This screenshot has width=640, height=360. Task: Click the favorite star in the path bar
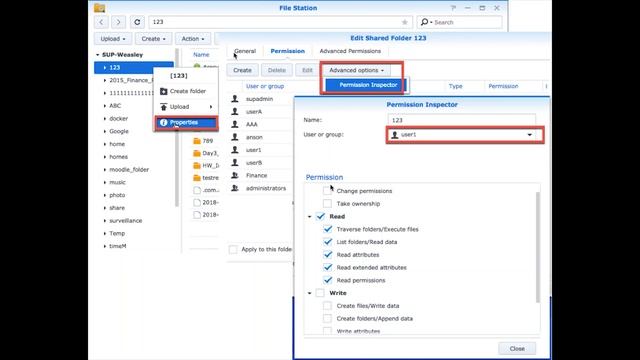(x=404, y=22)
